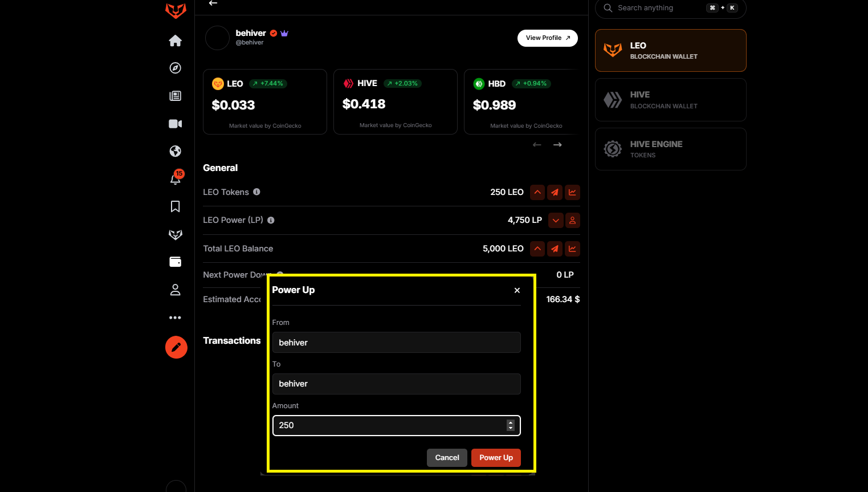Open the HIVE price card
The height and width of the screenshot is (492, 868).
click(x=396, y=102)
